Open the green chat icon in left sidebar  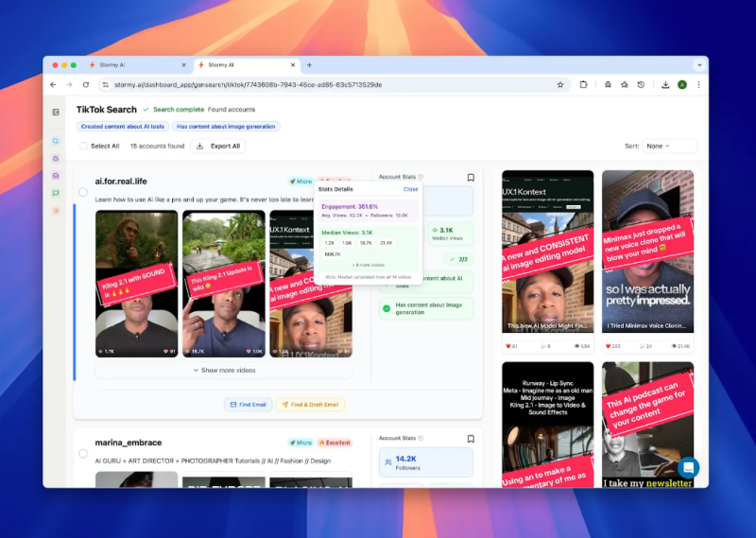(56, 193)
